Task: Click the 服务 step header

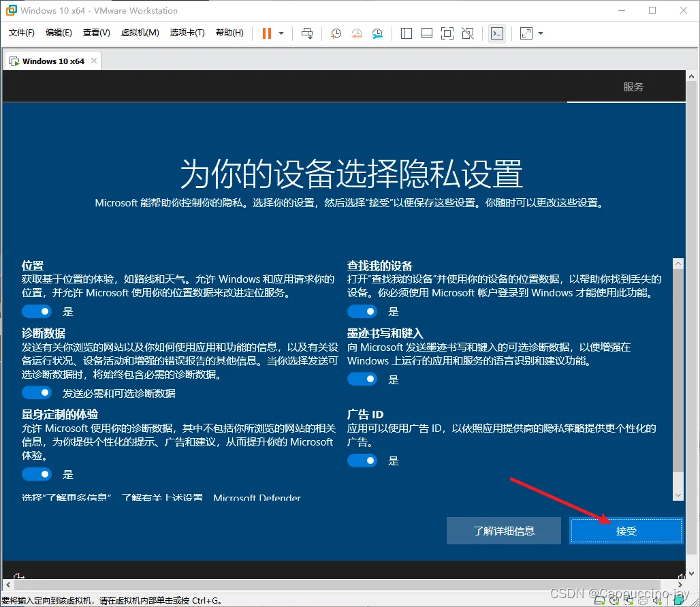Action: pyautogui.click(x=633, y=87)
